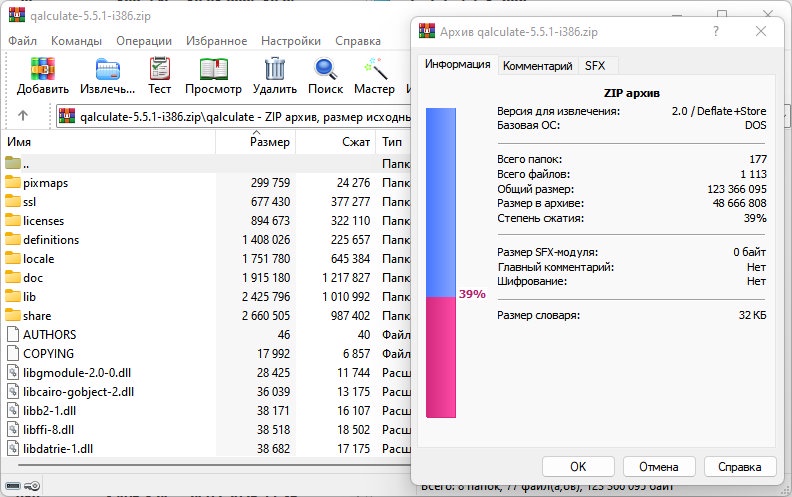Click the Отмена button
Viewport: 792px width, 497px height.
659,466
